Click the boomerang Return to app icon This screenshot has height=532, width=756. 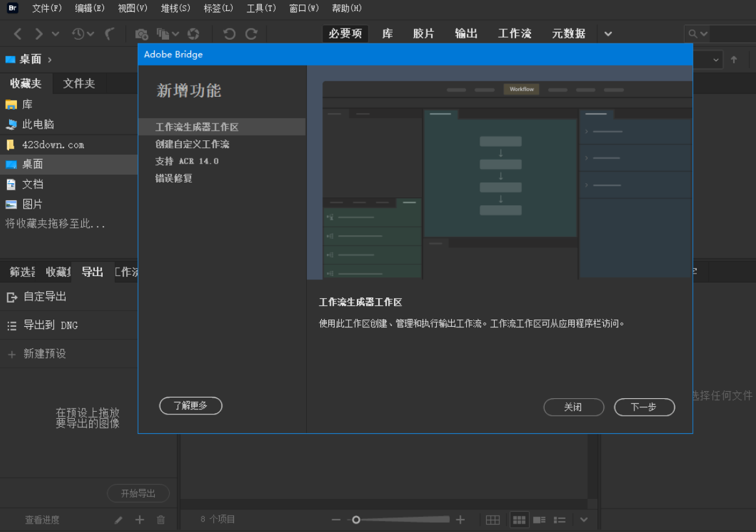pos(111,34)
